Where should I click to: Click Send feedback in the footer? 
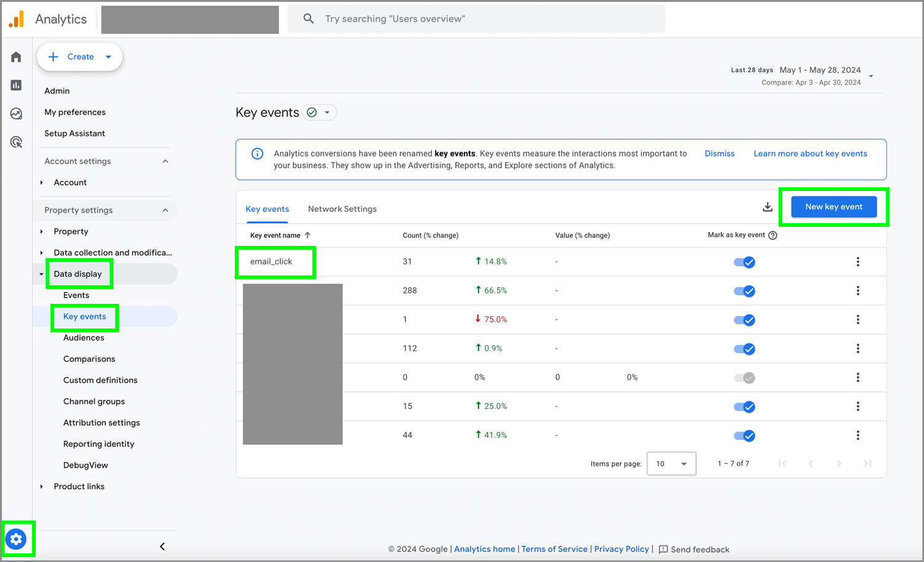[x=694, y=549]
